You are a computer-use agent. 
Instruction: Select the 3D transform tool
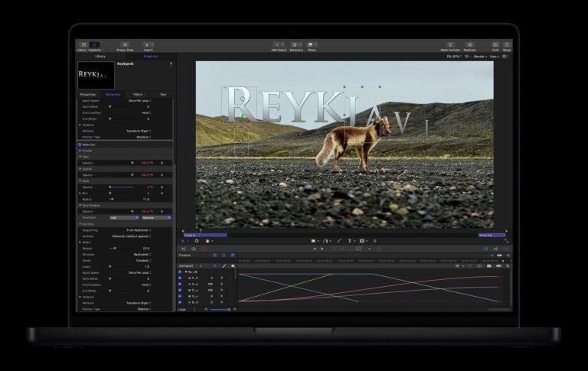click(197, 241)
